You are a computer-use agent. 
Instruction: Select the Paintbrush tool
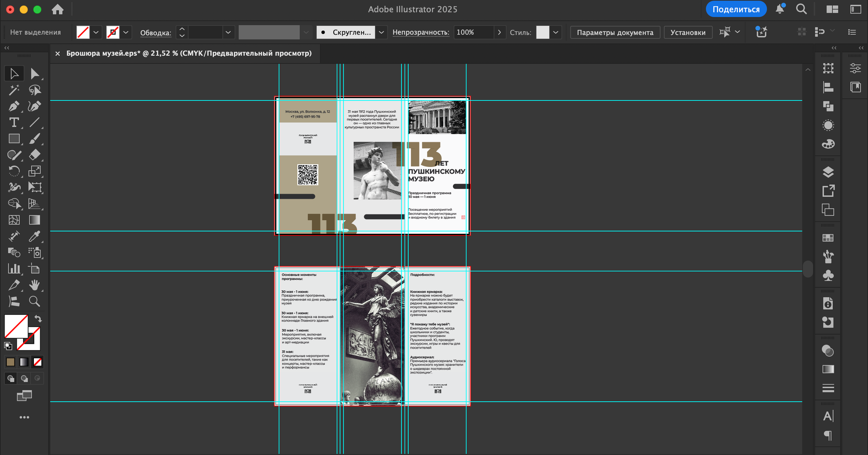point(35,139)
